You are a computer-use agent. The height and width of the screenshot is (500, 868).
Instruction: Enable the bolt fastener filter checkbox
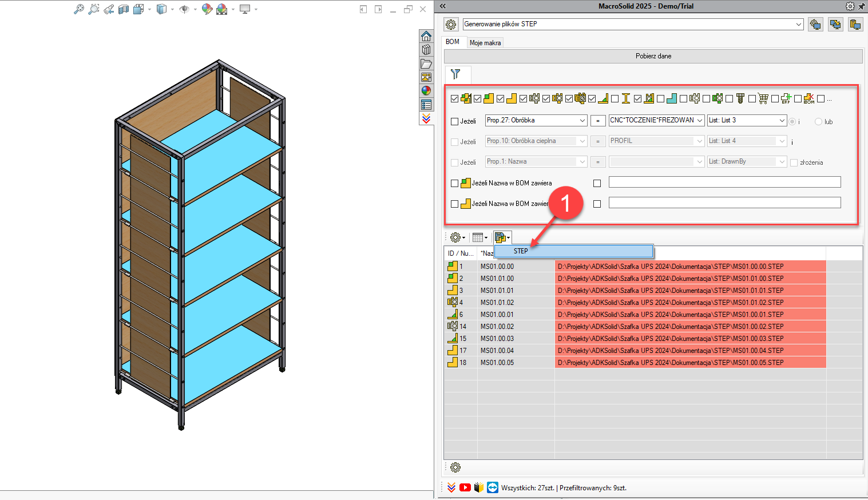coord(729,98)
